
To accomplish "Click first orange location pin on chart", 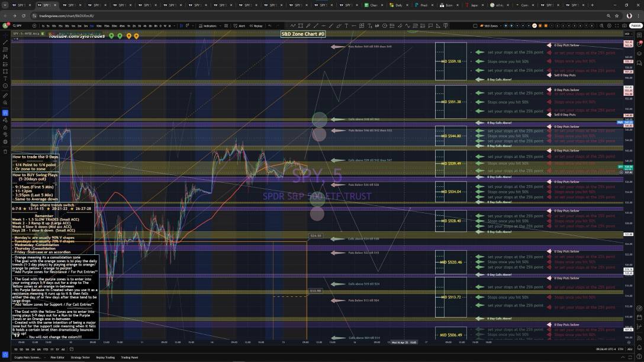I will coord(129,36).
